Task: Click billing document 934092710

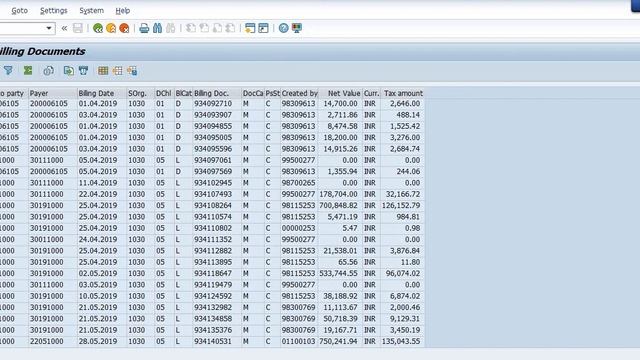Action: [x=213, y=104]
